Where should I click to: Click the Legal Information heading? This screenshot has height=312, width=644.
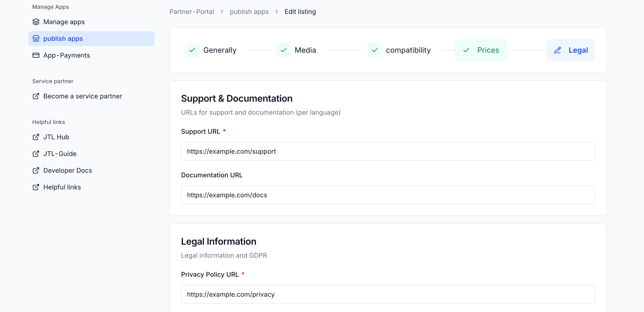(219, 242)
